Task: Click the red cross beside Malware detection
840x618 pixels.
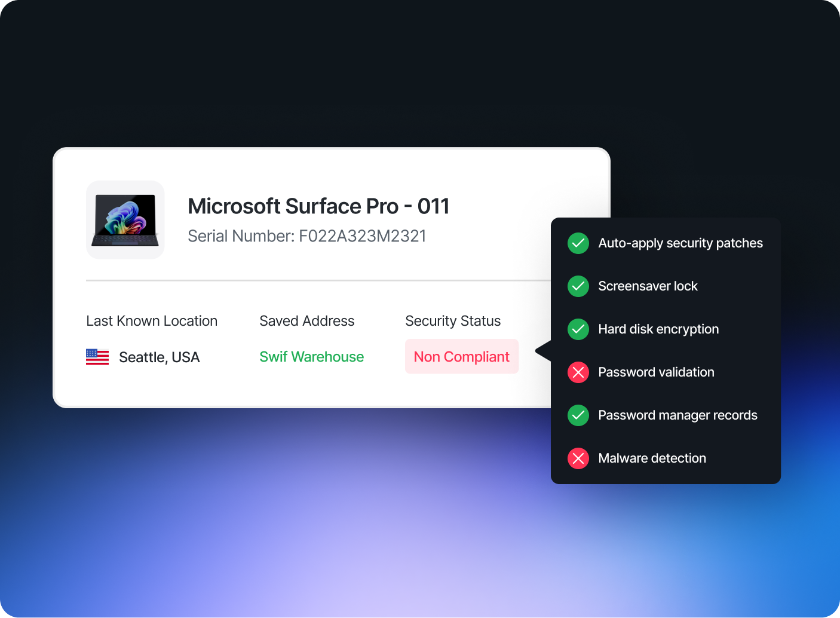Action: (578, 458)
